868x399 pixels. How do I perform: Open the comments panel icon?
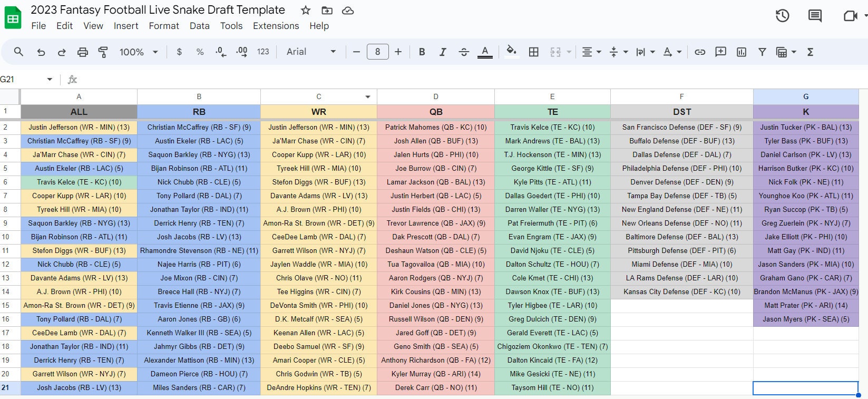815,16
